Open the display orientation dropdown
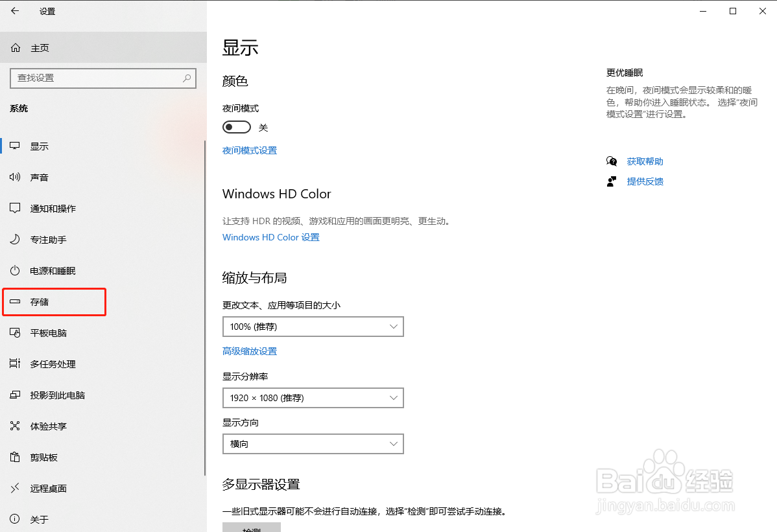The width and height of the screenshot is (777, 532). pyautogui.click(x=313, y=444)
